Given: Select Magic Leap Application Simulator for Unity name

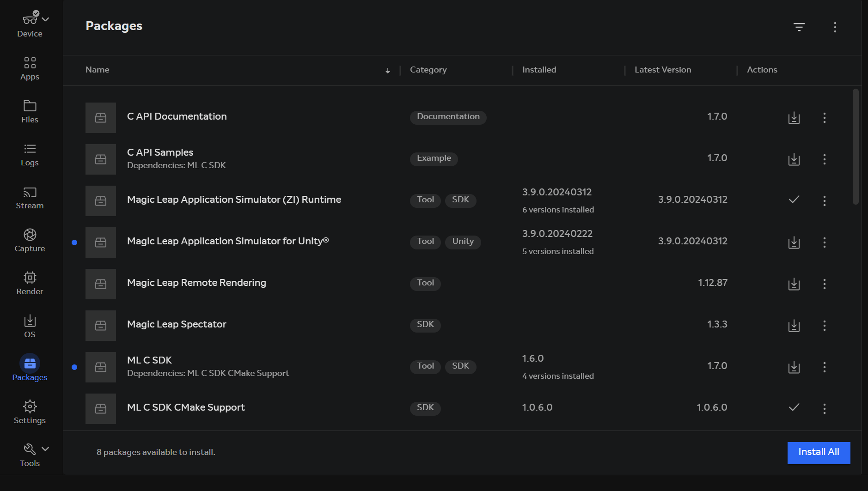Looking at the screenshot, I should pos(228,241).
